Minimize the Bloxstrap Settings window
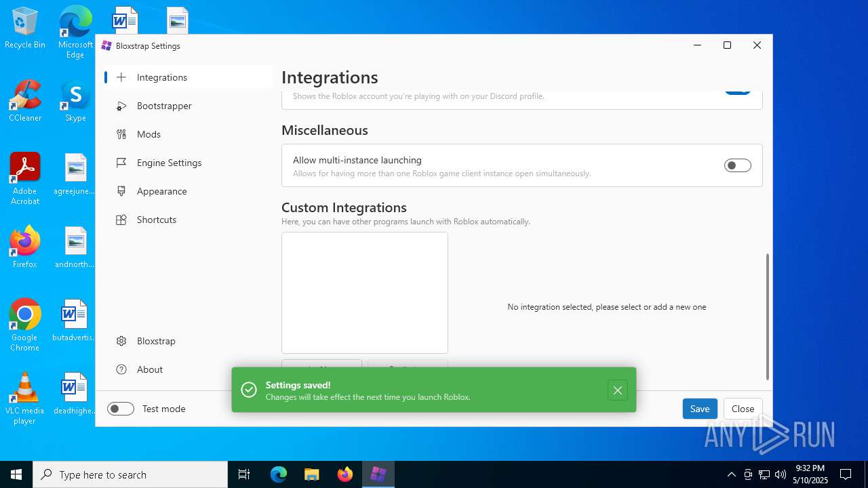This screenshot has height=488, width=868. coord(697,45)
